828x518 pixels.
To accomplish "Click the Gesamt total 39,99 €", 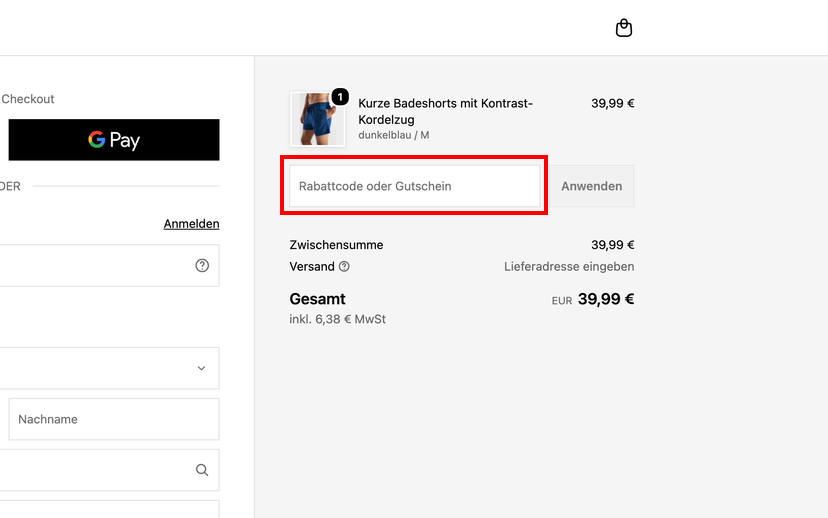I will (x=606, y=299).
